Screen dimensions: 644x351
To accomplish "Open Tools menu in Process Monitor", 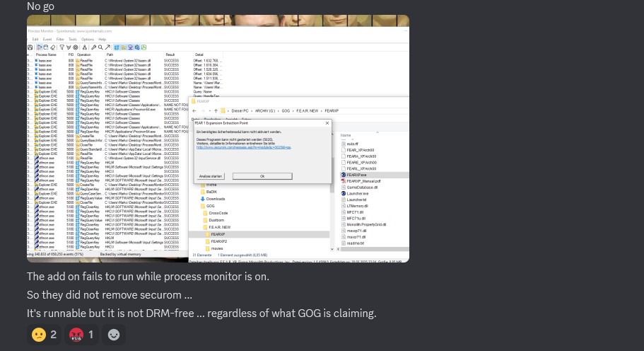I will pyautogui.click(x=73, y=40).
